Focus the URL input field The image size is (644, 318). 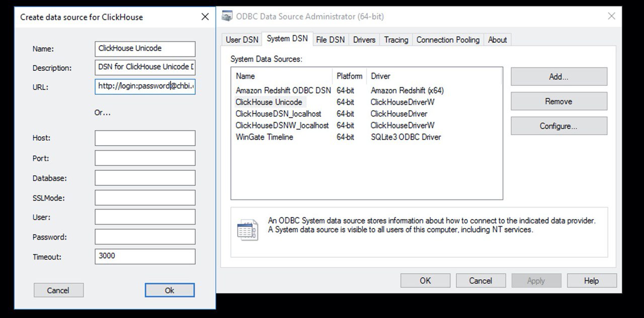(x=145, y=86)
